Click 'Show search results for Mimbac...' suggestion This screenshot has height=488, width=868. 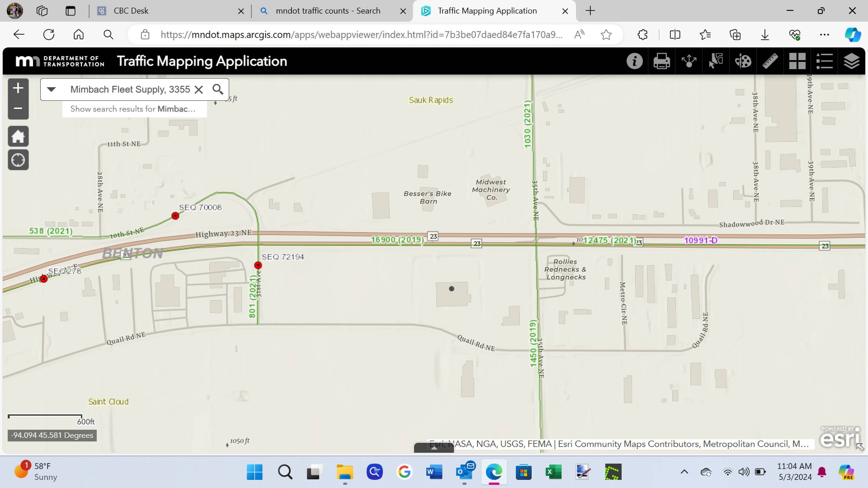click(133, 109)
